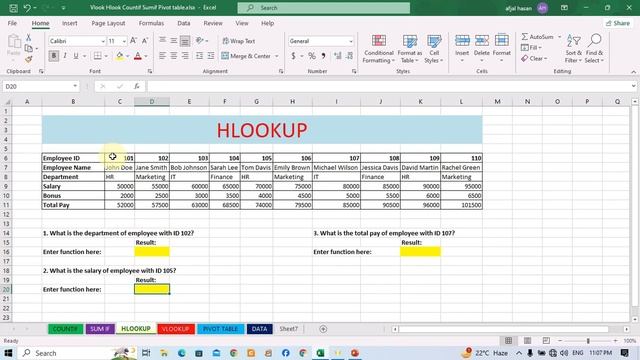Switch to the PIVOT TABLE sheet tab
Viewport: 640px width, 360px height.
coord(220,329)
